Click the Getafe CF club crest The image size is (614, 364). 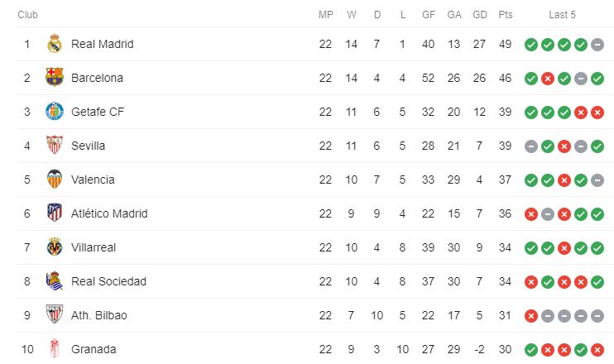[55, 111]
